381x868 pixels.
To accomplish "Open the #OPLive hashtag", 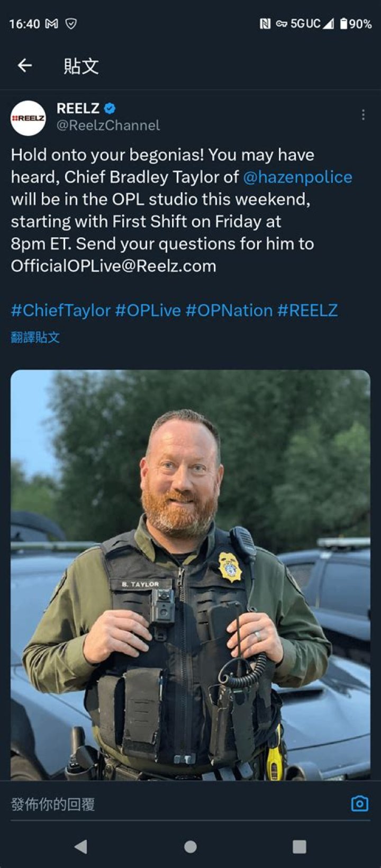I will (x=148, y=310).
